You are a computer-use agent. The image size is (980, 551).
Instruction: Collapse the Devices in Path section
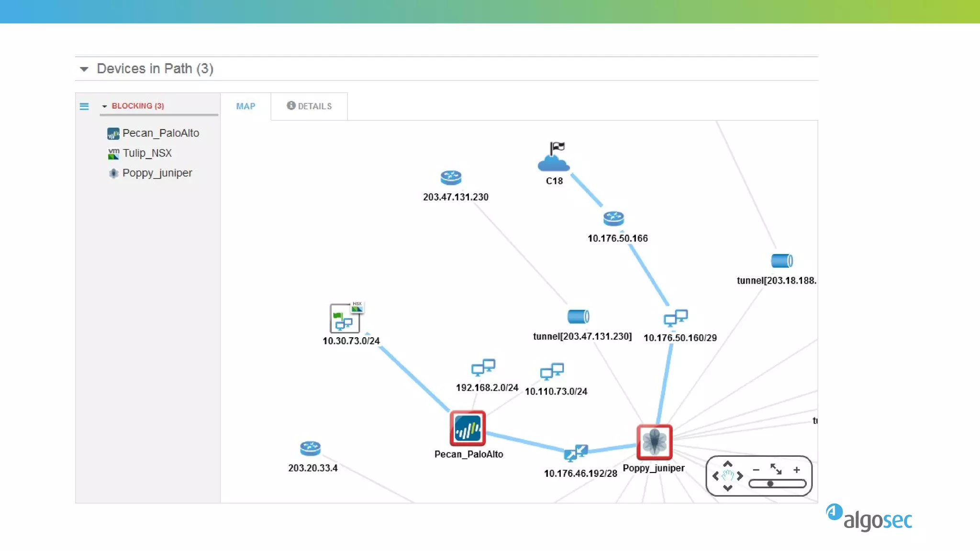pyautogui.click(x=84, y=69)
